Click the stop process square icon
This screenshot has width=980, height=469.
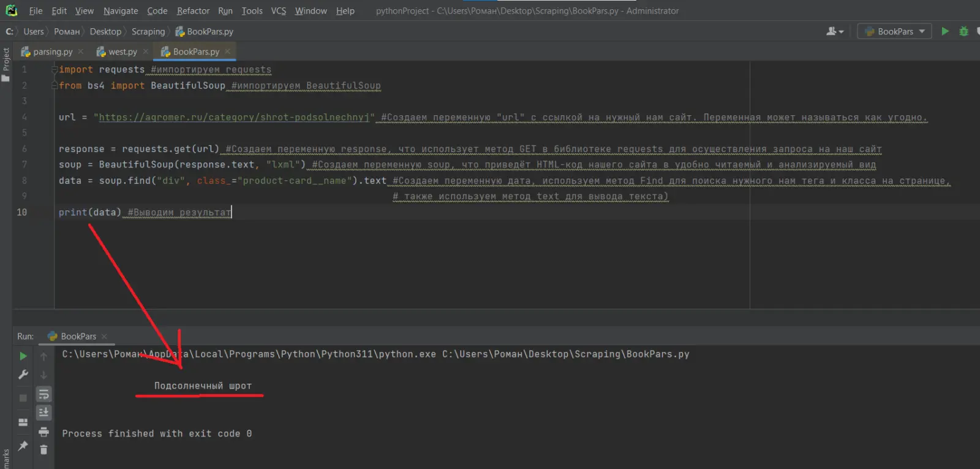pyautogui.click(x=23, y=398)
